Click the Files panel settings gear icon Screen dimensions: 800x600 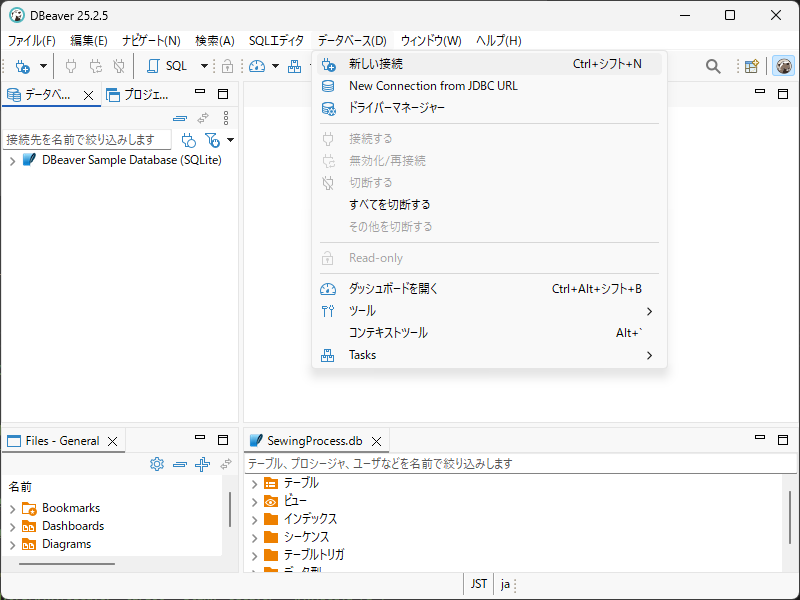coord(157,464)
